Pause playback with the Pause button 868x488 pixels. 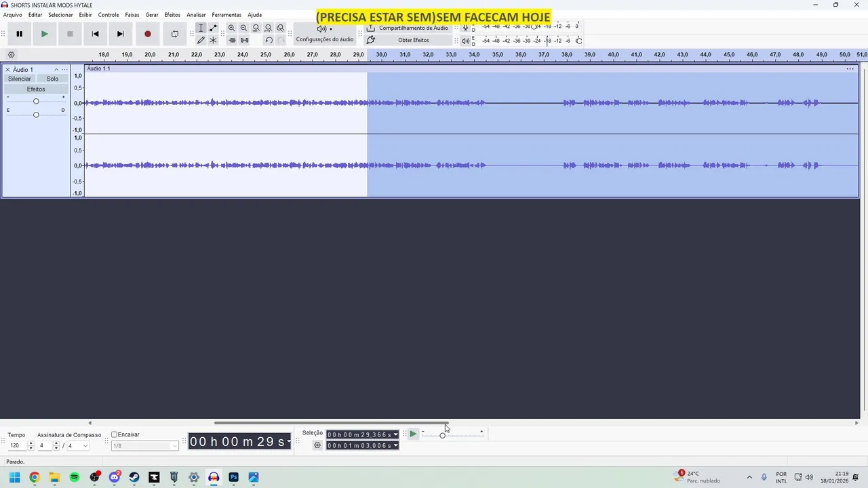19,34
